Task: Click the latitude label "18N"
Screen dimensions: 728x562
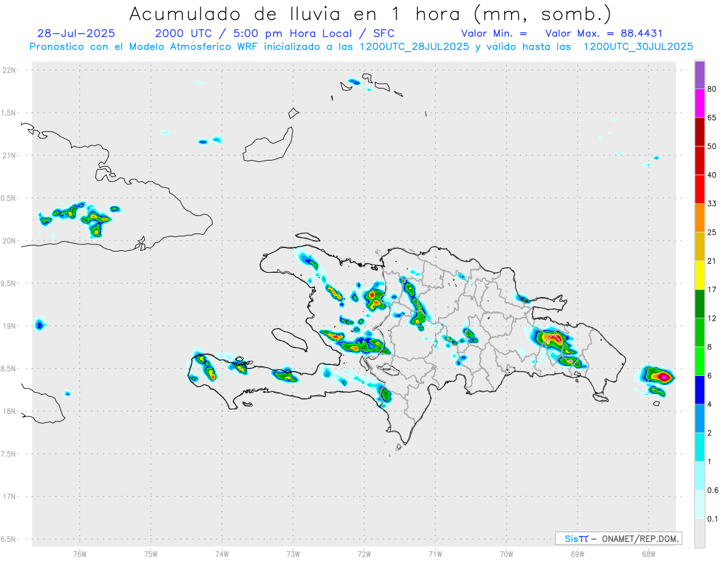Action: click(10, 411)
